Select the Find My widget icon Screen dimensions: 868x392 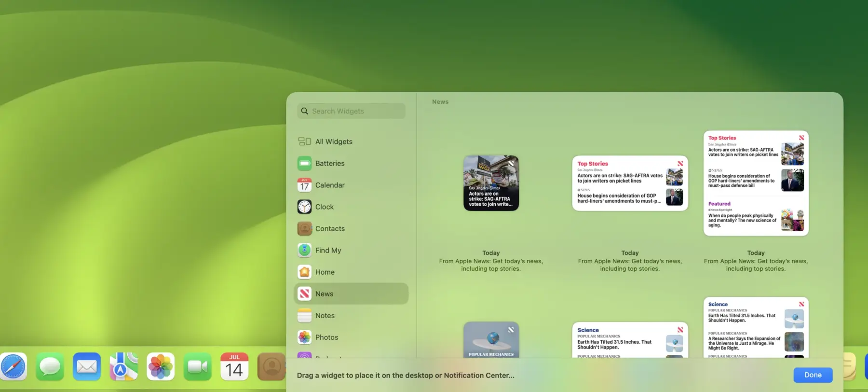tap(304, 250)
